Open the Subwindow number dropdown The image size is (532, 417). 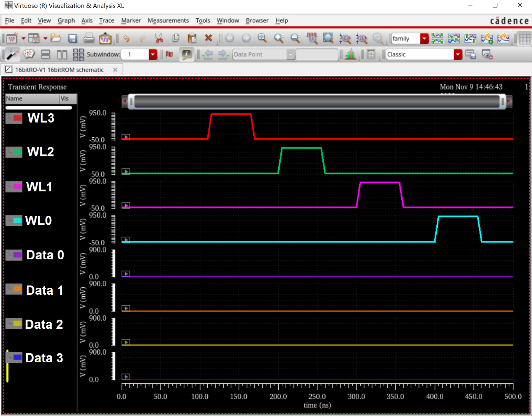(152, 54)
